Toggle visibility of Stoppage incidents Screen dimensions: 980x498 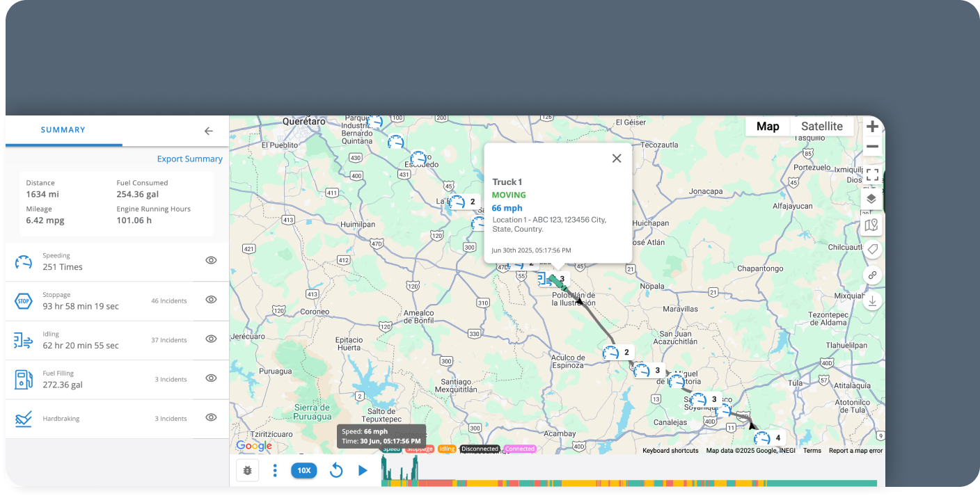(x=211, y=300)
